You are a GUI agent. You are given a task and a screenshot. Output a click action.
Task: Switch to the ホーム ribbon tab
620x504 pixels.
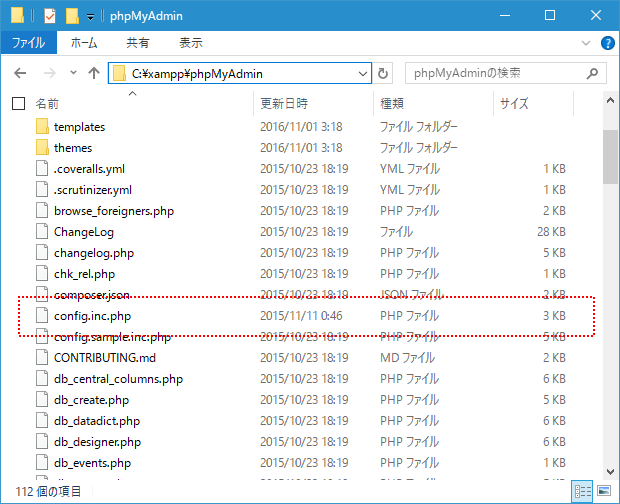(84, 43)
